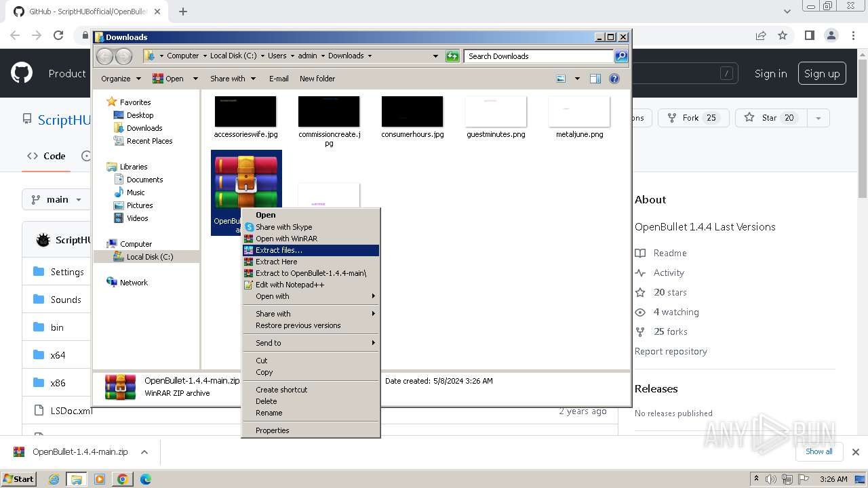The image size is (868, 488).
Task: Click GitHub Sign up button
Action: point(822,74)
